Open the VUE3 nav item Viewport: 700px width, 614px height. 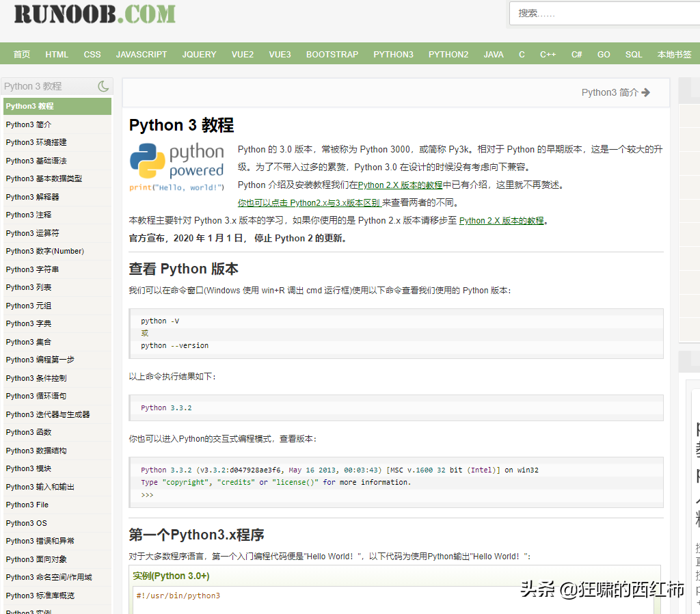(280, 54)
